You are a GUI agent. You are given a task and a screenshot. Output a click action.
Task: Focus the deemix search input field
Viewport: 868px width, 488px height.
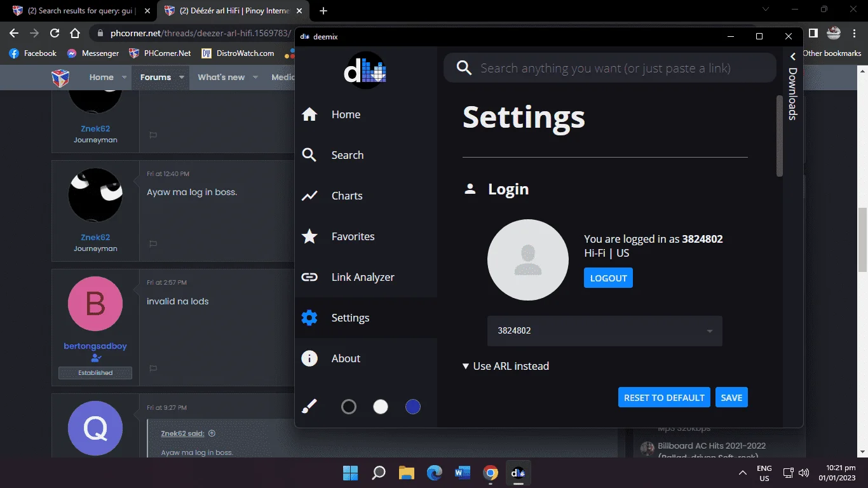610,68
